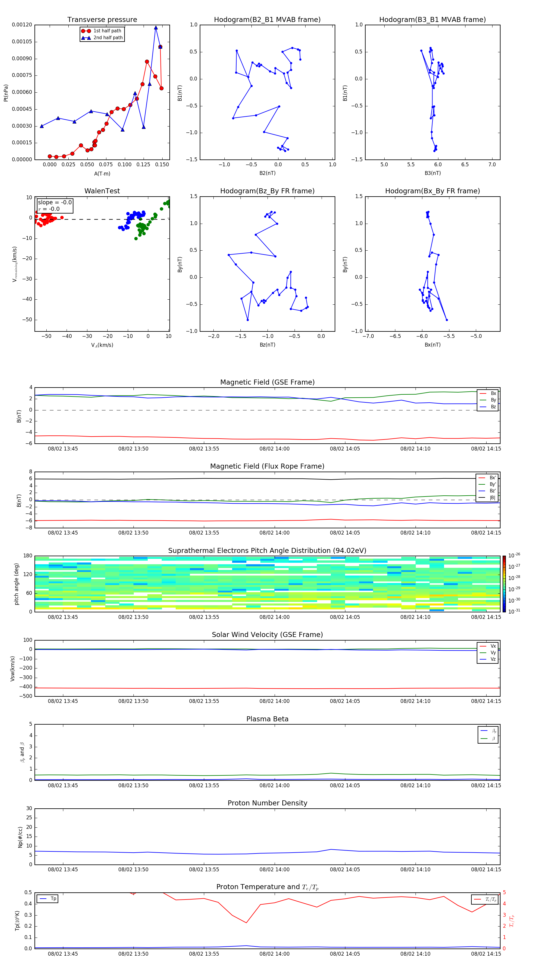This screenshot has height=980, width=535.
Task: Click the By legend entry in GSE magnetic field
Action: pos(488,400)
